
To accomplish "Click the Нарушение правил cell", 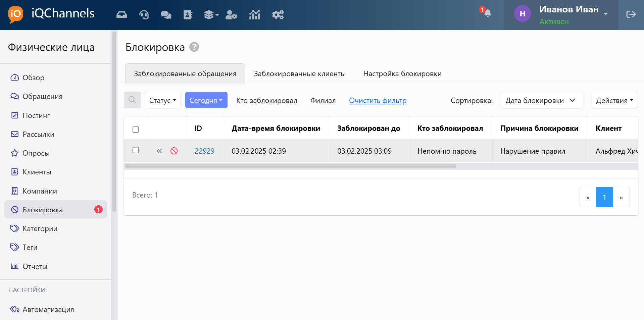I will tap(539, 151).
